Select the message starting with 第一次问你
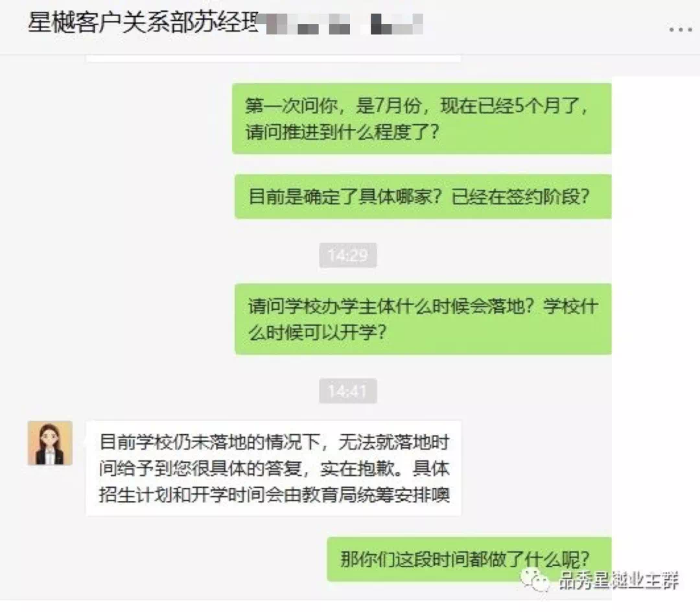The image size is (700, 612). coord(421,118)
